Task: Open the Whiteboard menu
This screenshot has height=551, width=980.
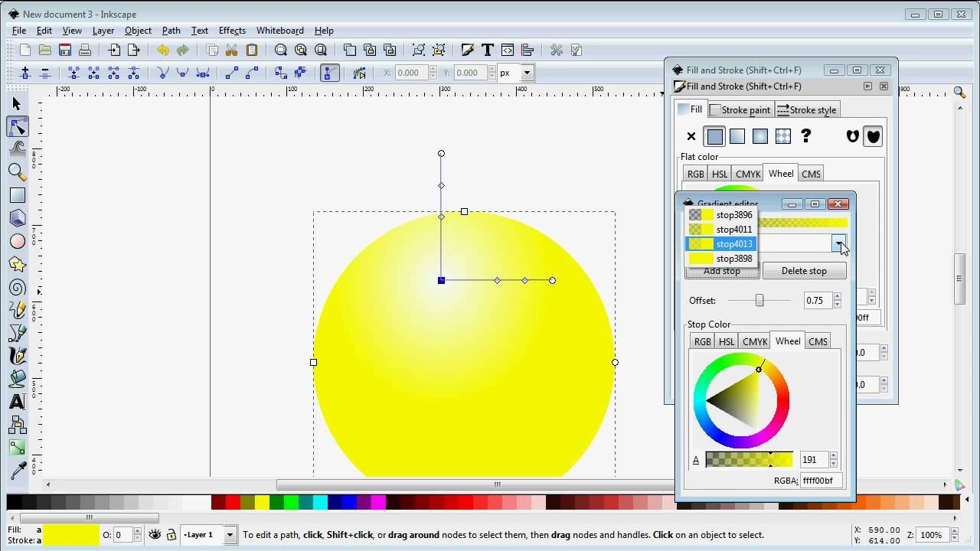Action: (x=279, y=31)
